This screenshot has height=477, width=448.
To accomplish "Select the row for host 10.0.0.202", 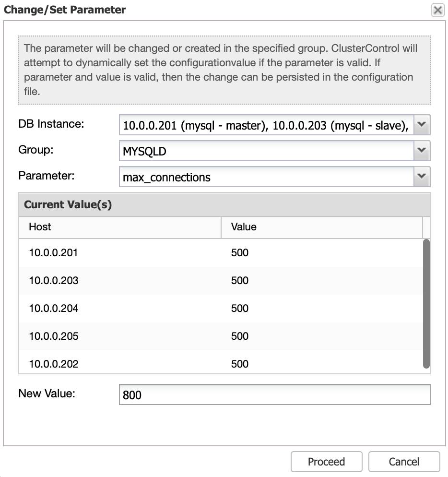I will point(221,363).
